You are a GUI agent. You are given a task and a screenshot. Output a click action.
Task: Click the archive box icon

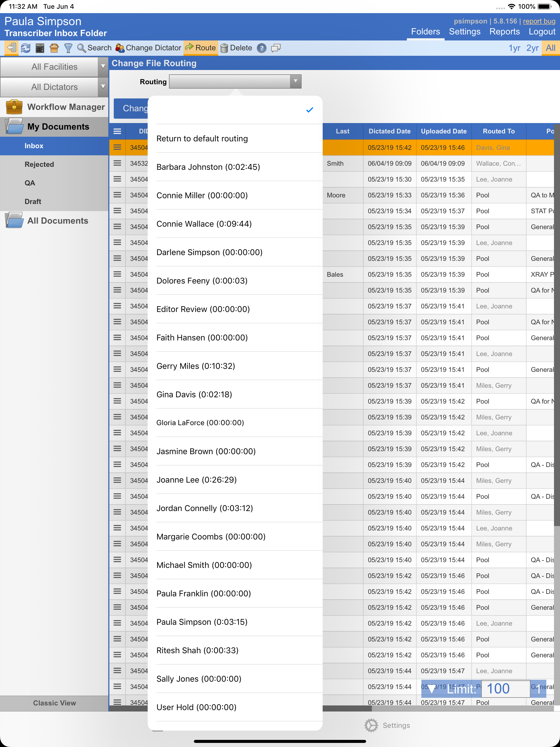[54, 48]
